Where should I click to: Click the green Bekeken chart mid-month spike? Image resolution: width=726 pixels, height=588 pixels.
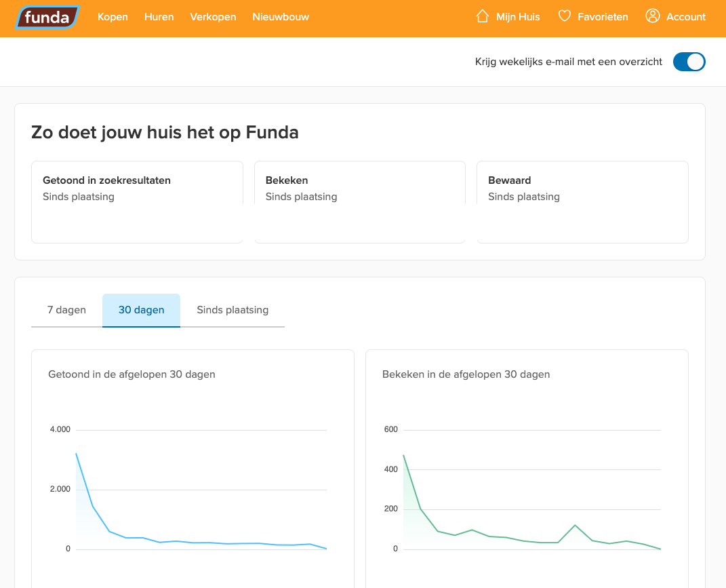[x=575, y=526]
